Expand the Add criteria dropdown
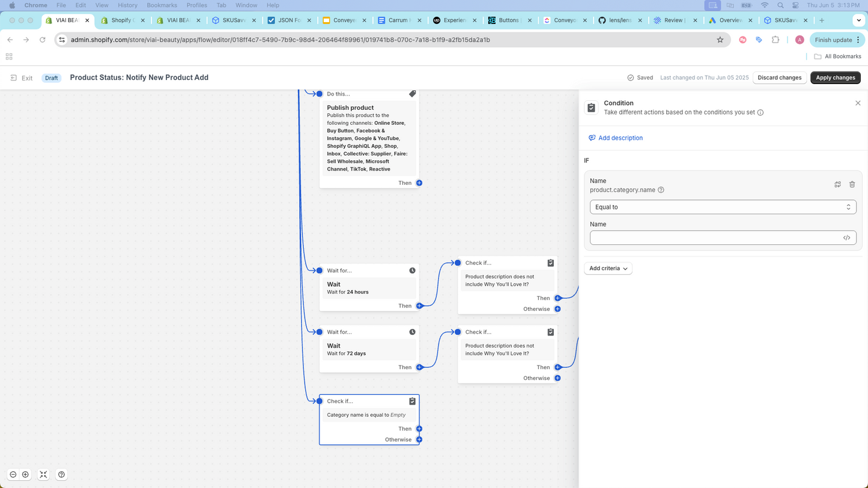The image size is (868, 488). (x=608, y=268)
